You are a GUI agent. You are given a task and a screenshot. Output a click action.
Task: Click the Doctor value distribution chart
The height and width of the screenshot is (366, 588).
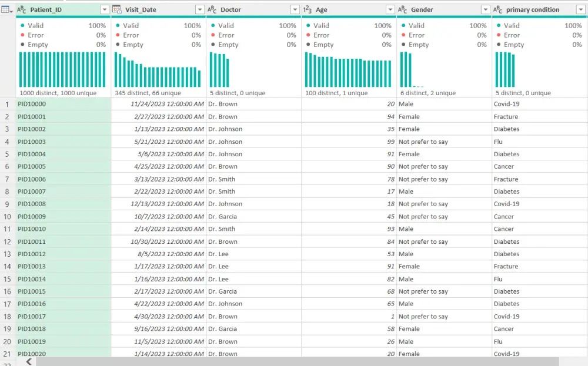pyautogui.click(x=219, y=69)
